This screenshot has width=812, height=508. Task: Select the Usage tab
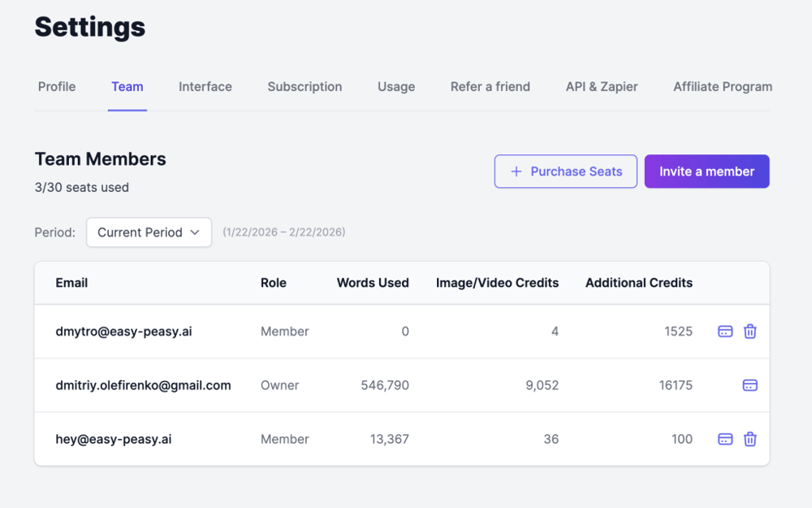click(x=396, y=87)
